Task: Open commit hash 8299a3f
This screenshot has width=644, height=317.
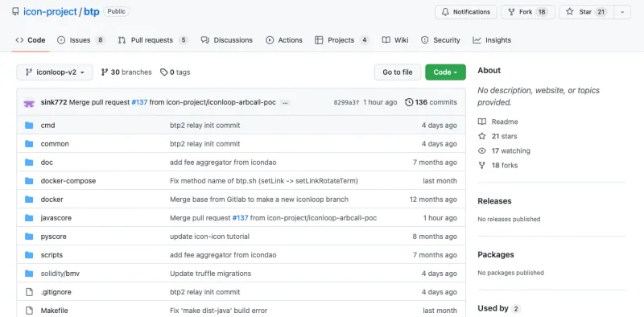Action: (346, 103)
